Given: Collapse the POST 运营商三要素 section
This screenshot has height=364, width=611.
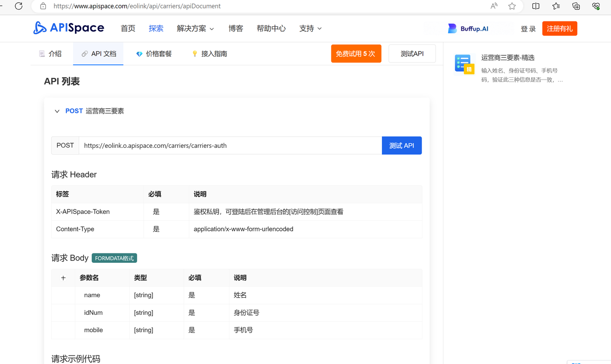Looking at the screenshot, I should tap(57, 111).
